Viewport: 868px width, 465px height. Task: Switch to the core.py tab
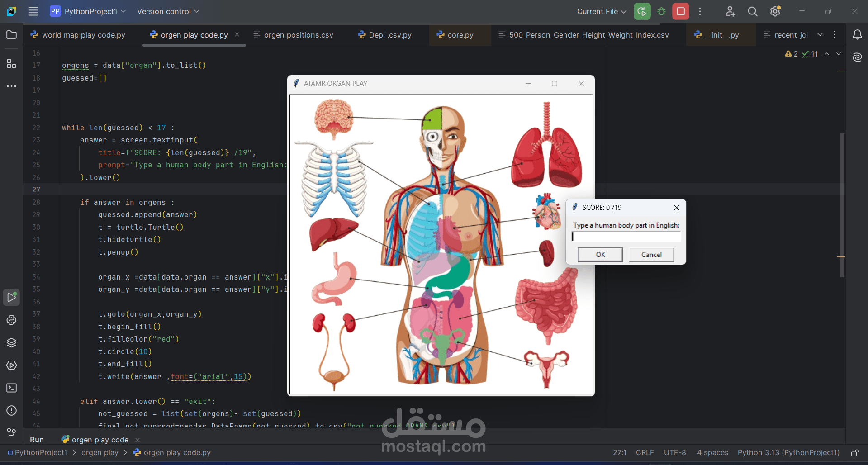(x=460, y=35)
